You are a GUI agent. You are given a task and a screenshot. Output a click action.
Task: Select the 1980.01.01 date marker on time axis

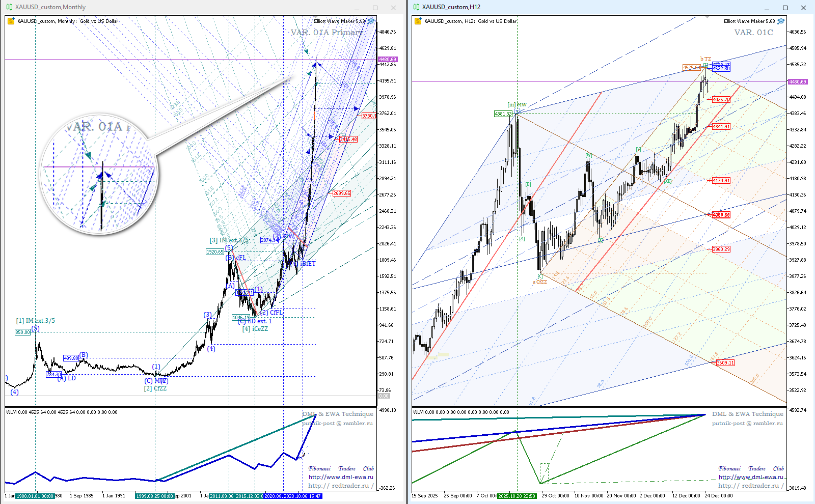coord(35,496)
